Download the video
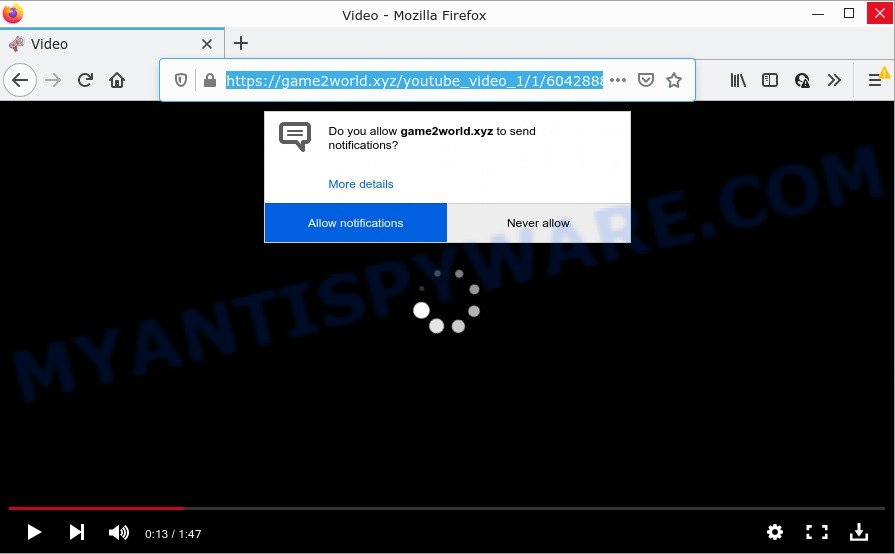Image resolution: width=895 pixels, height=554 pixels. 858,532
